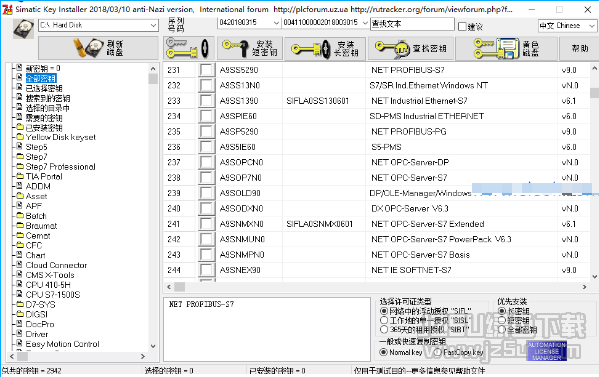Open the long serial number dropdown
599x377 pixels.
(x=365, y=23)
